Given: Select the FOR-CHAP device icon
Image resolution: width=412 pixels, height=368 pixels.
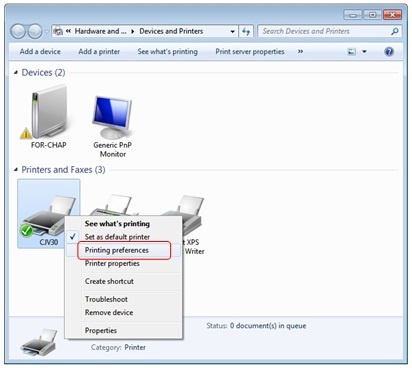Looking at the screenshot, I should [x=49, y=112].
